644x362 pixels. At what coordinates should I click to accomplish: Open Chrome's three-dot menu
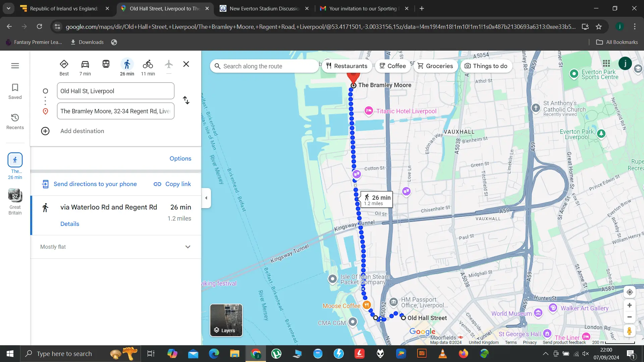[x=635, y=26]
